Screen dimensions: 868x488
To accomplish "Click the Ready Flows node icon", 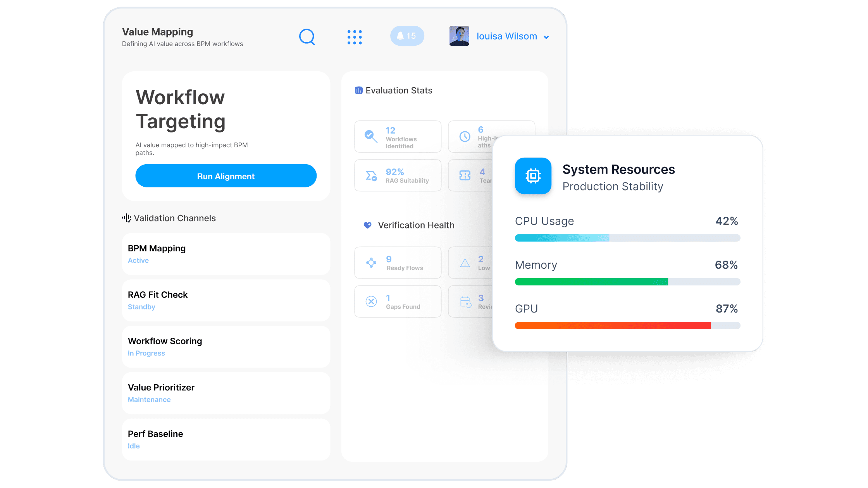I will click(x=371, y=263).
